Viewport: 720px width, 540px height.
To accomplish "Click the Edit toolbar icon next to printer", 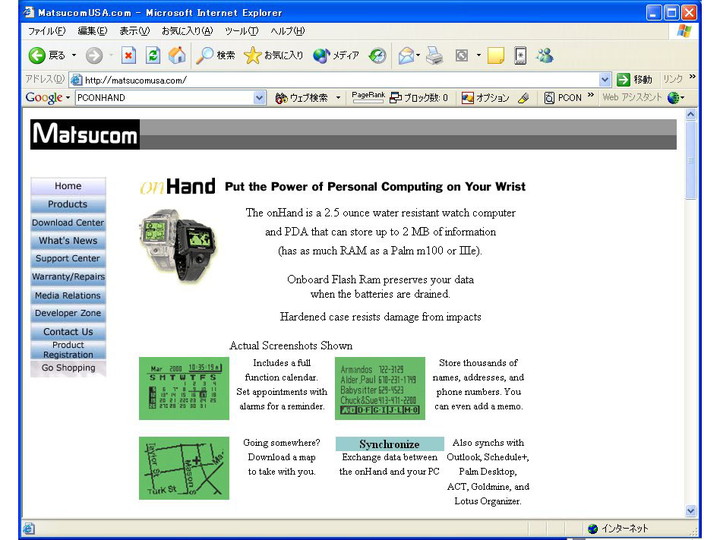I will (x=461, y=56).
